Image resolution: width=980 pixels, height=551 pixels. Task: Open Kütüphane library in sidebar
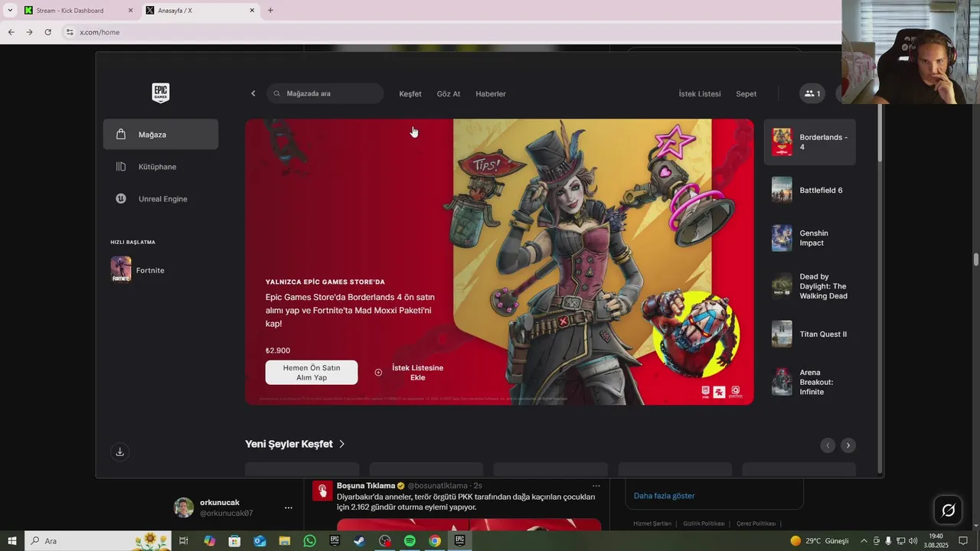(161, 167)
